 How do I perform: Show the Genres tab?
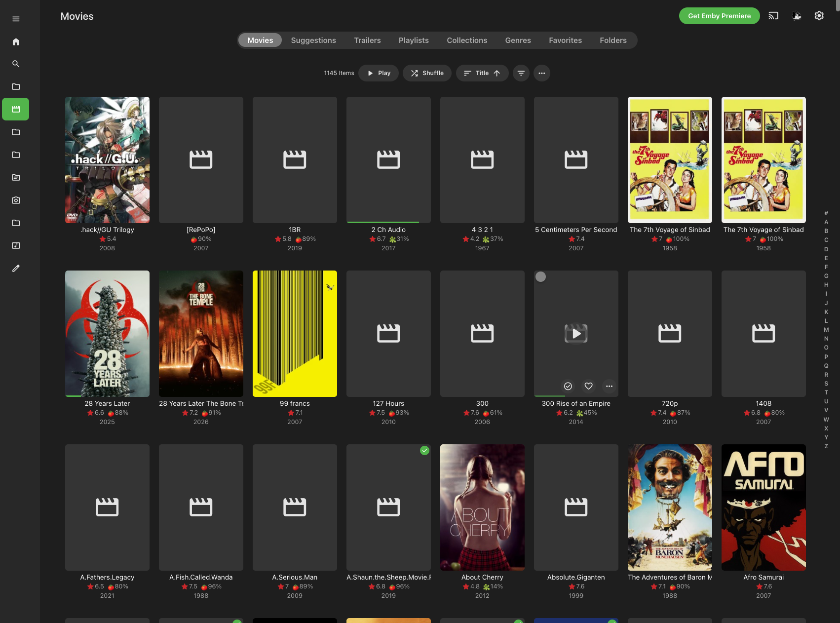point(518,40)
